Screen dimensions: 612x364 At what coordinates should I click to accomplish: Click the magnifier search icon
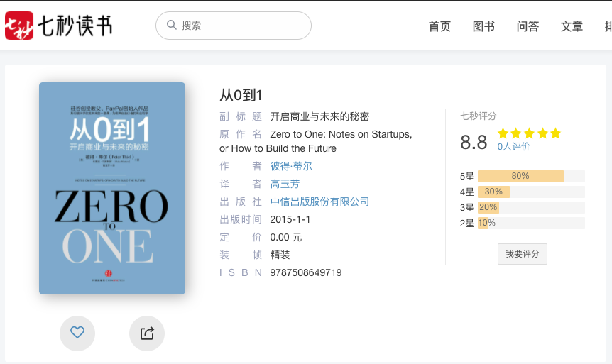pos(172,25)
